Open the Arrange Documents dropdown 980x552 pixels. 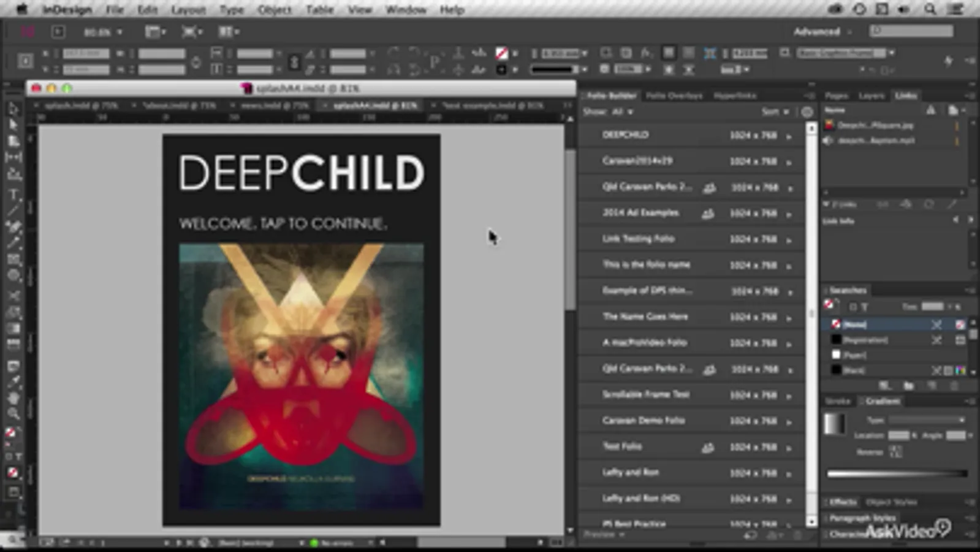pyautogui.click(x=229, y=32)
